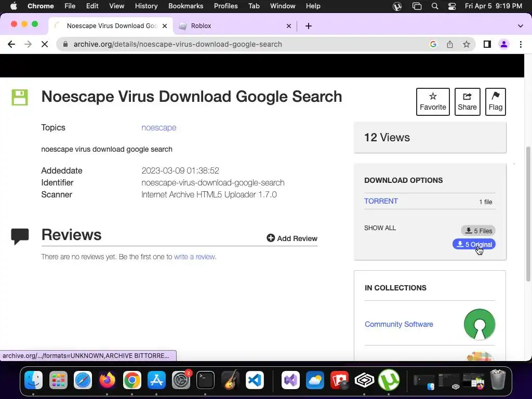Share this page from the address bar
532x399 pixels.
coord(449,44)
